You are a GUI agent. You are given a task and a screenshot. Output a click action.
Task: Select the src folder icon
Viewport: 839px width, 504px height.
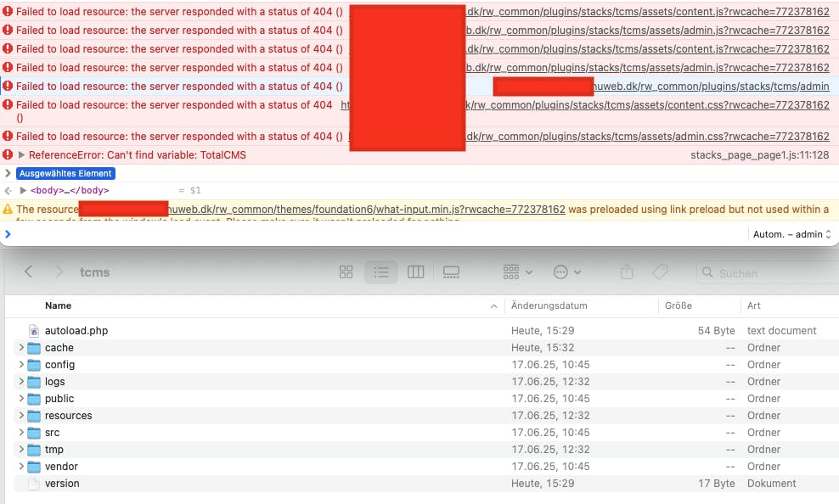[x=34, y=433]
